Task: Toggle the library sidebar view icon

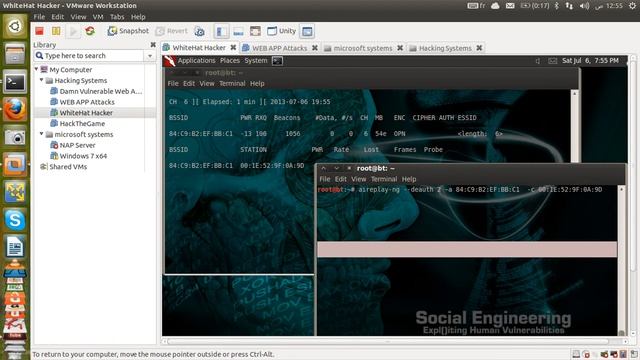Action: [222, 31]
